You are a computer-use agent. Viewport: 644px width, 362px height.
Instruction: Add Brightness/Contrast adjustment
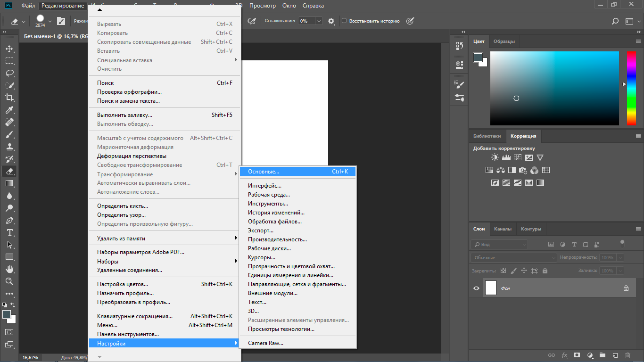coord(494,157)
